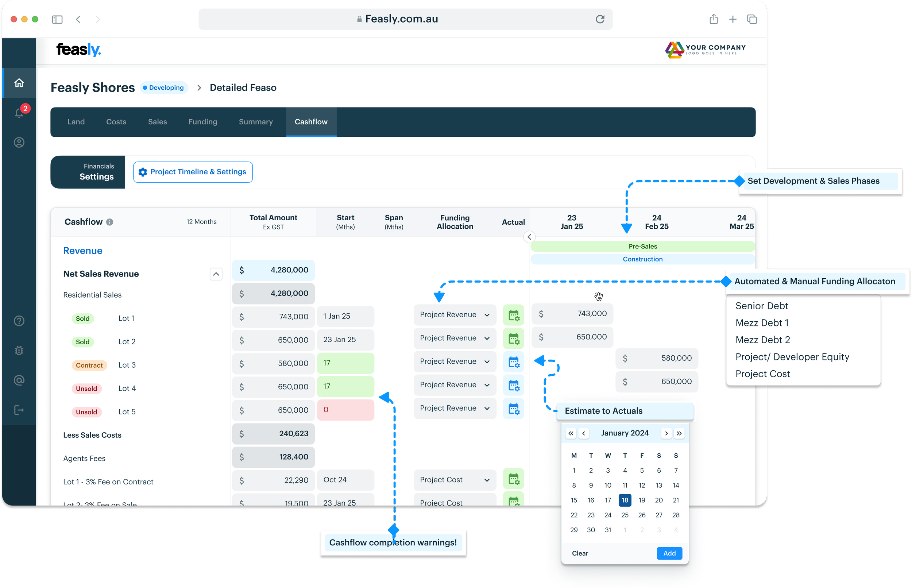Reload the page with the browser refresh icon
Image resolution: width=912 pixels, height=588 pixels.
600,19
